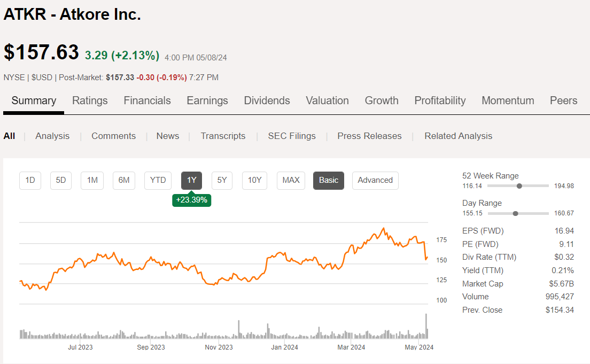Screen dimensions: 590x364
Task: Select Basic chart mode
Action: pyautogui.click(x=329, y=180)
